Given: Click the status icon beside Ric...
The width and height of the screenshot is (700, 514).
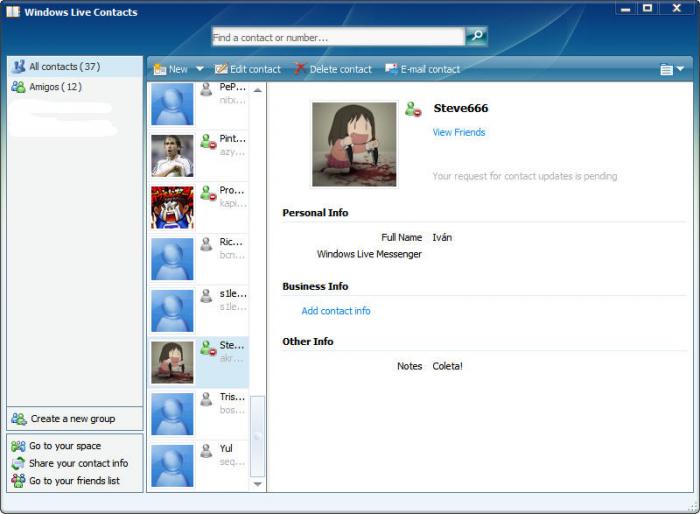Looking at the screenshot, I should tap(206, 244).
